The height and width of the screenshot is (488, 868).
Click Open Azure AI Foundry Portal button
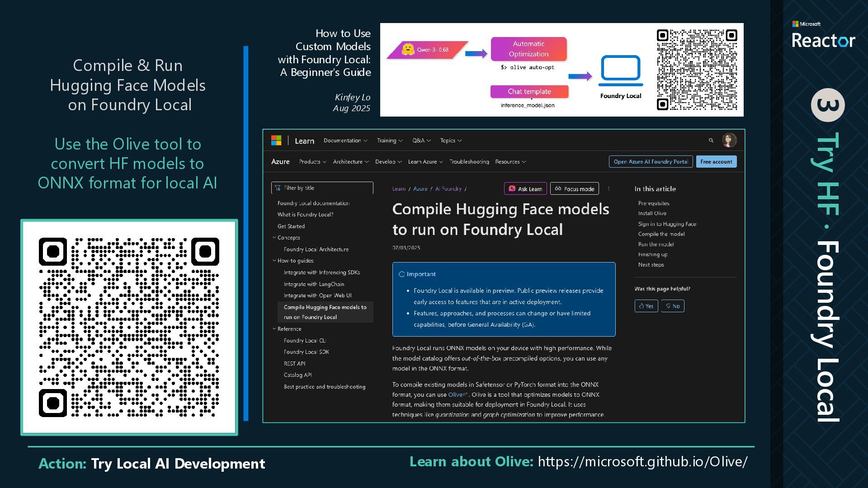(651, 162)
